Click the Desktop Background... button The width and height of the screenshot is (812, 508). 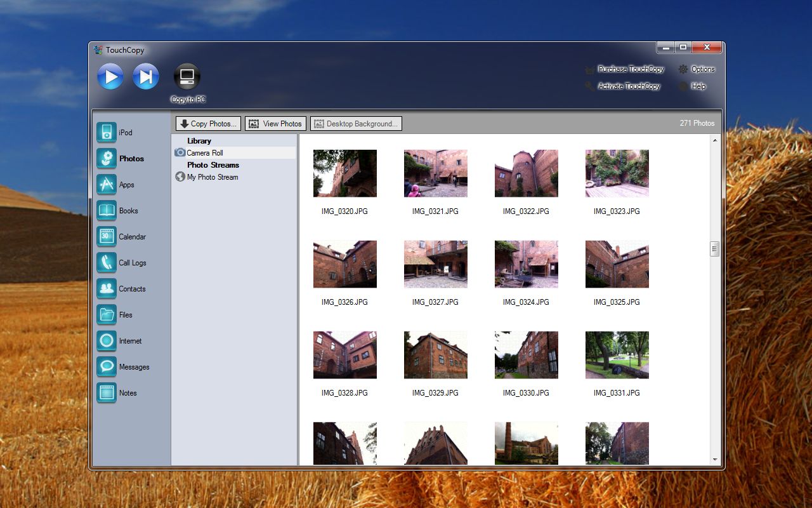(x=356, y=124)
